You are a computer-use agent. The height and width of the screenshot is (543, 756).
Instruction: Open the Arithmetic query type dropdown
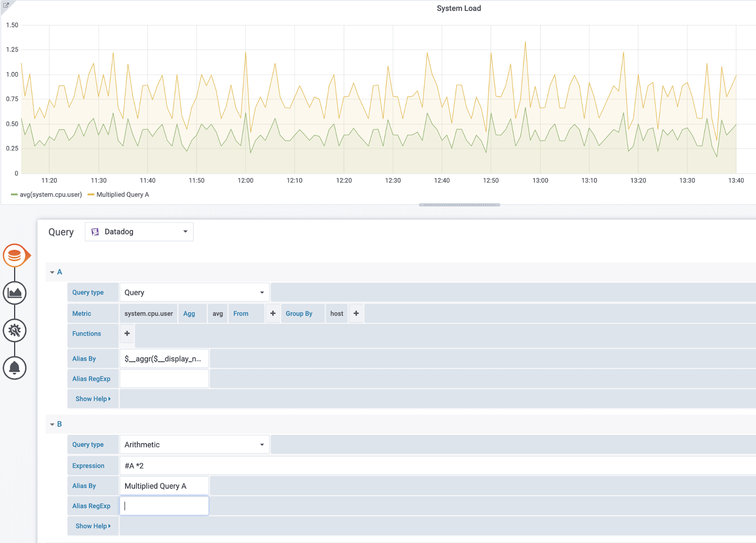(x=194, y=444)
